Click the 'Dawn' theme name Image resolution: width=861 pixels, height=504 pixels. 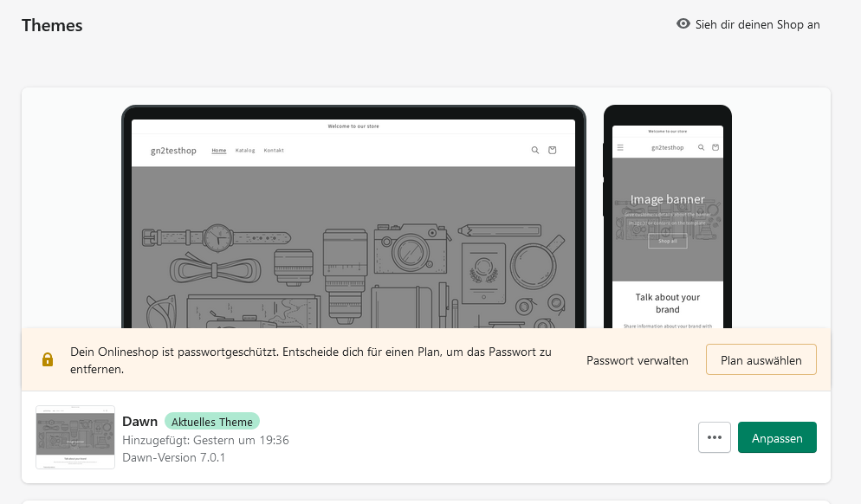click(x=139, y=422)
